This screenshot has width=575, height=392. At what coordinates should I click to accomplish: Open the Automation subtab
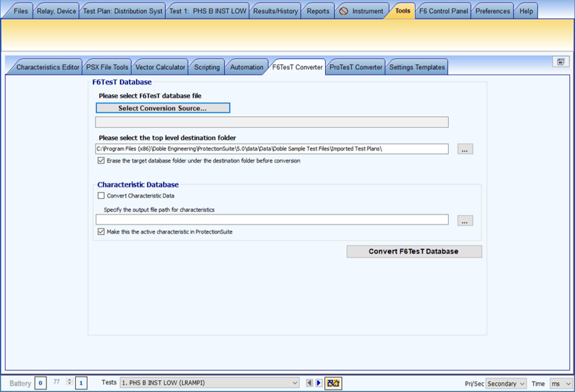point(247,67)
